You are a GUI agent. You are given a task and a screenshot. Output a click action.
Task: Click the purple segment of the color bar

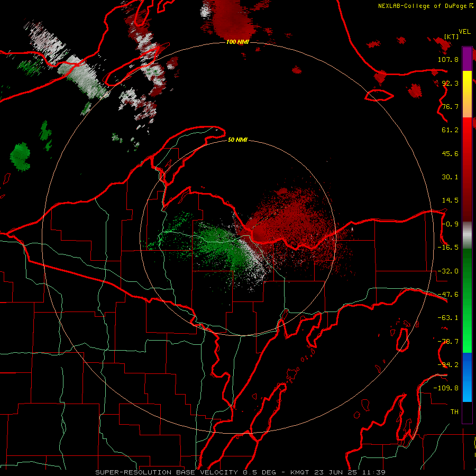pyautogui.click(x=467, y=59)
